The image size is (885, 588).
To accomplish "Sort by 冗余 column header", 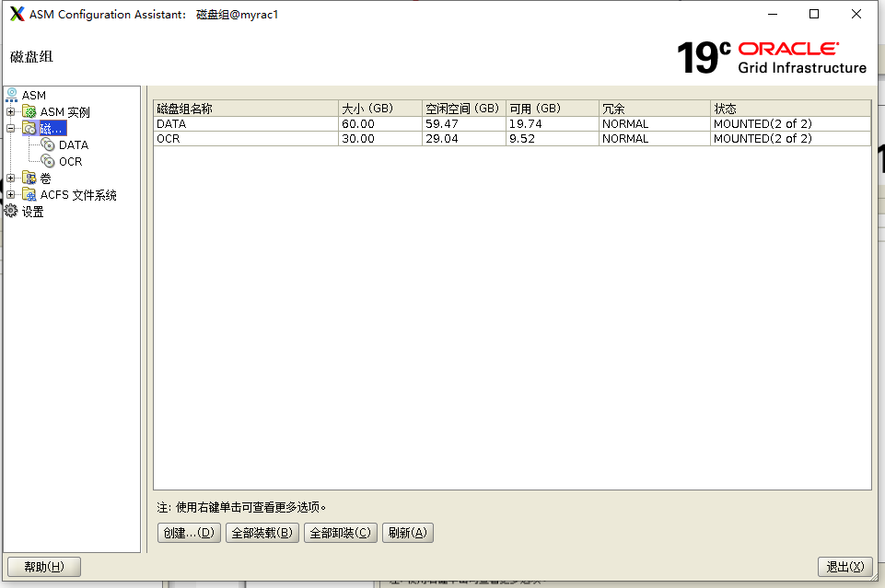I will coord(654,109).
